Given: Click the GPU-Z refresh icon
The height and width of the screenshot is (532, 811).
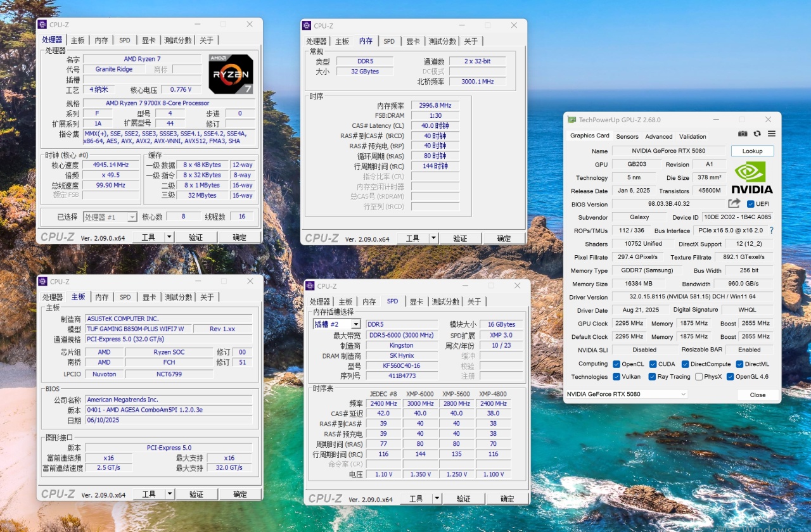Looking at the screenshot, I should 757,134.
